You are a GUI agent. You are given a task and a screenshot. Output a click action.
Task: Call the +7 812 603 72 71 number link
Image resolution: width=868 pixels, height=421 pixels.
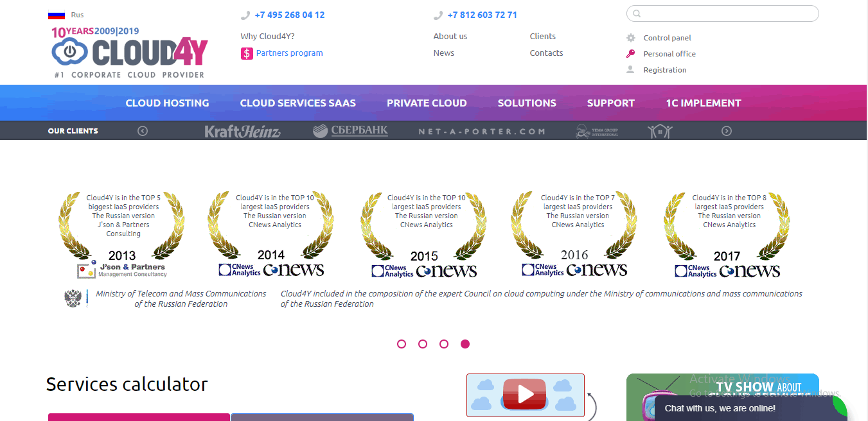click(483, 15)
